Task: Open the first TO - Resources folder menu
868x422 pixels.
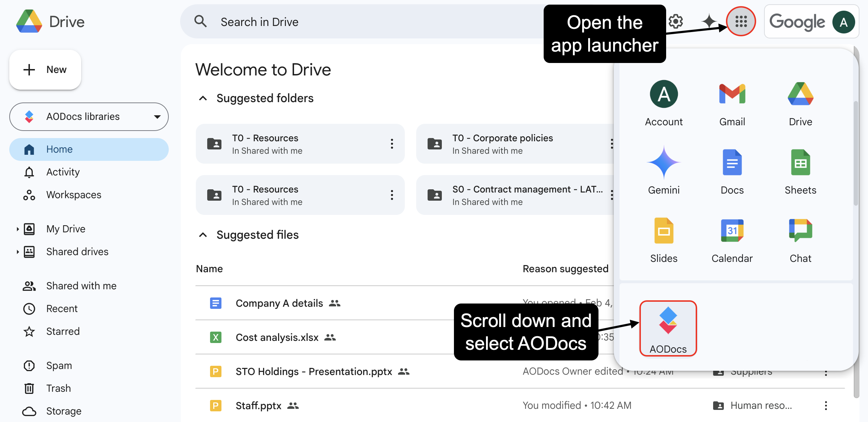Action: coord(392,144)
